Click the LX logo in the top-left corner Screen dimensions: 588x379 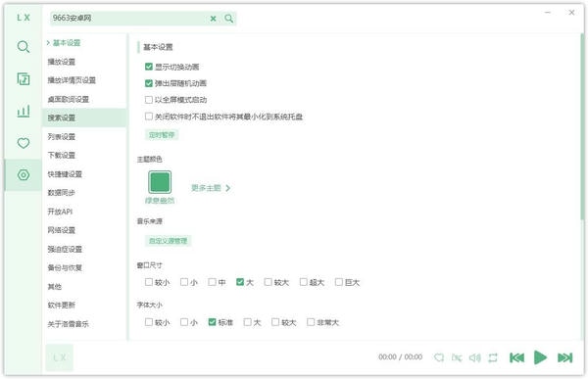pyautogui.click(x=24, y=18)
